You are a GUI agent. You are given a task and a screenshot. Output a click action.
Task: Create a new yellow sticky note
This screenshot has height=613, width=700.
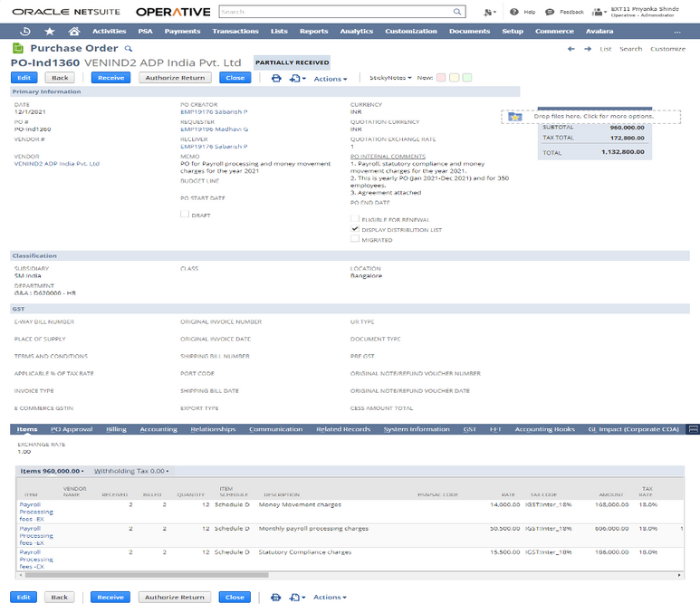454,78
